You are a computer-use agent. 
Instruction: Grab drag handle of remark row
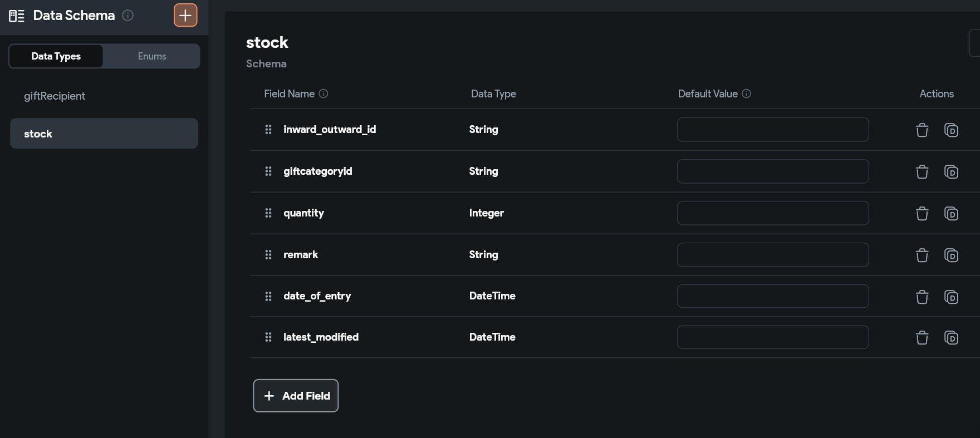(268, 254)
